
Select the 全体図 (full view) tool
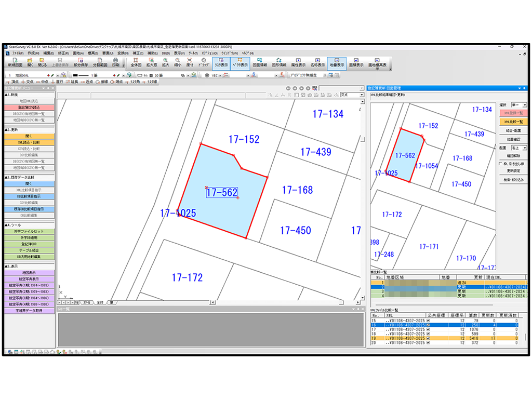pos(136,62)
